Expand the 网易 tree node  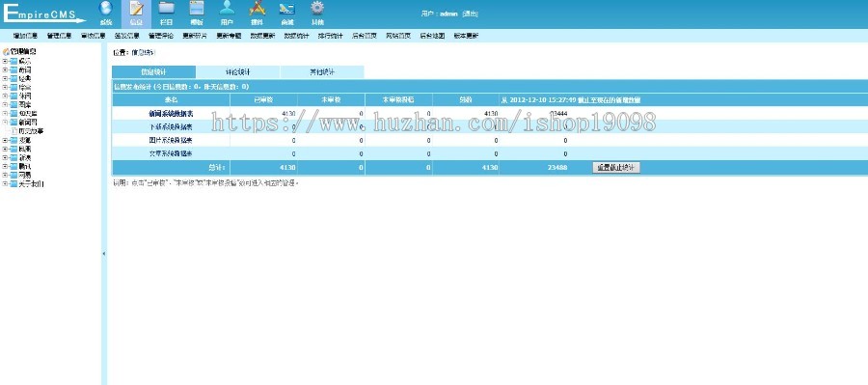tap(5, 175)
